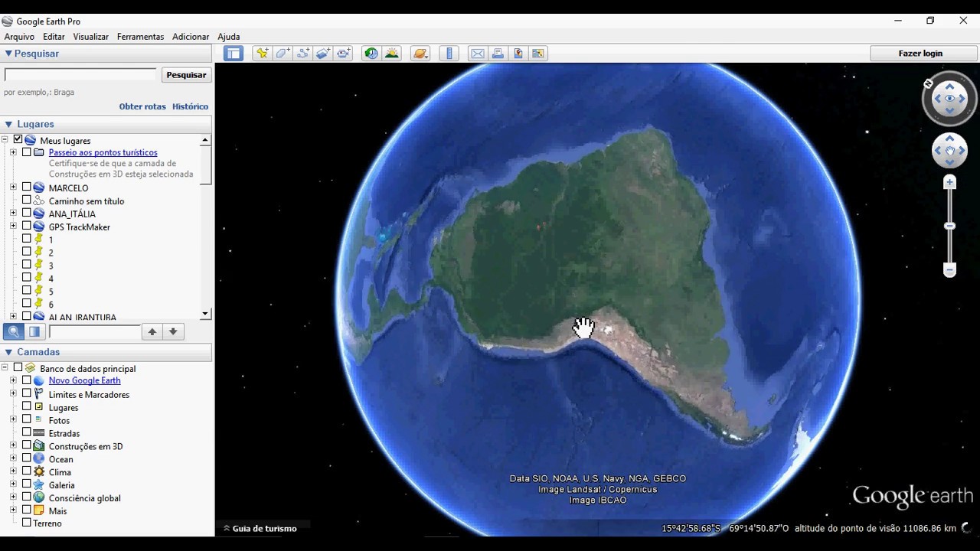Turn on the Construções em 3D checkbox
This screenshot has height=551, width=980.
[x=26, y=445]
